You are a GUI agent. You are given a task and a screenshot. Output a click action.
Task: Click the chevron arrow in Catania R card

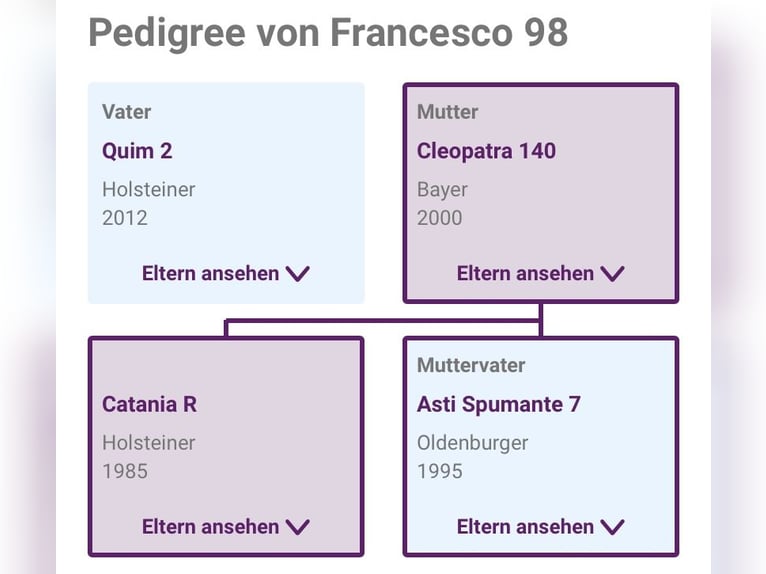coord(297,527)
